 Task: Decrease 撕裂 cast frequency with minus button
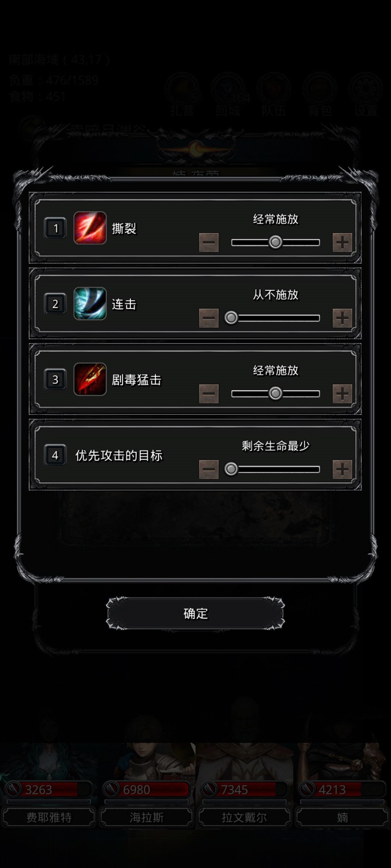coord(209,242)
